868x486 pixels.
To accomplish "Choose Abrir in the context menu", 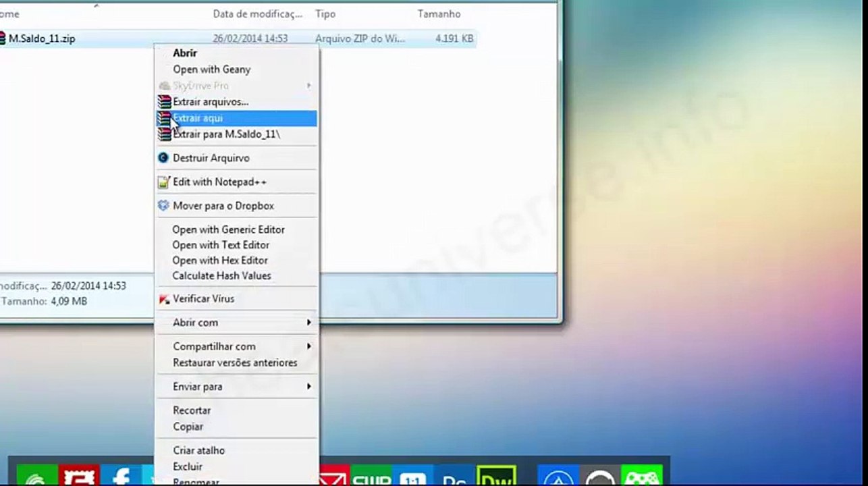I will click(x=236, y=53).
